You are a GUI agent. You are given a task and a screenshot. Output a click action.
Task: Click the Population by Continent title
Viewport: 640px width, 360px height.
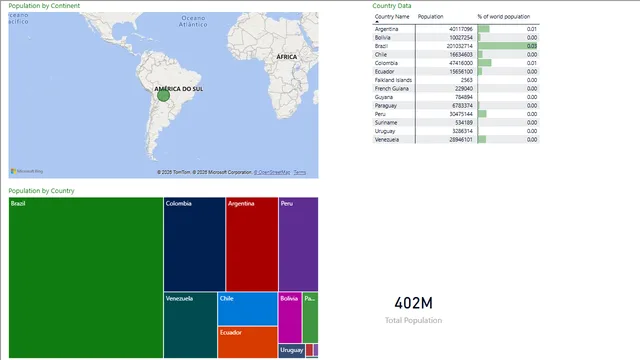(x=44, y=6)
